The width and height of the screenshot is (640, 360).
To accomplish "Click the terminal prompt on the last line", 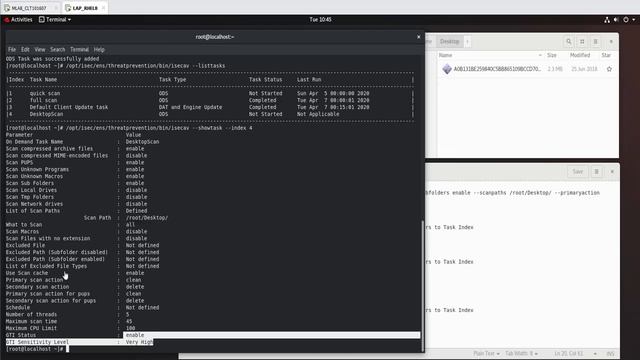I will point(35,349).
